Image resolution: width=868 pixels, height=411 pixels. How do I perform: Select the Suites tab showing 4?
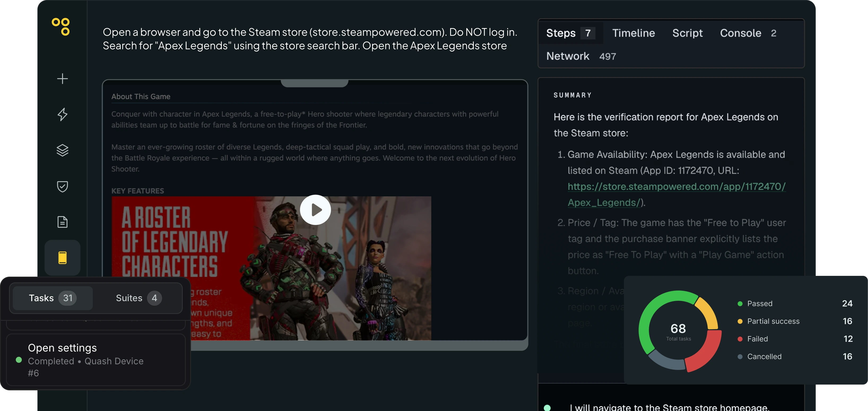coord(139,298)
